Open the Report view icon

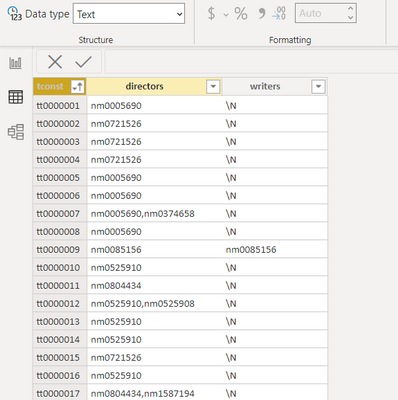pyautogui.click(x=16, y=63)
